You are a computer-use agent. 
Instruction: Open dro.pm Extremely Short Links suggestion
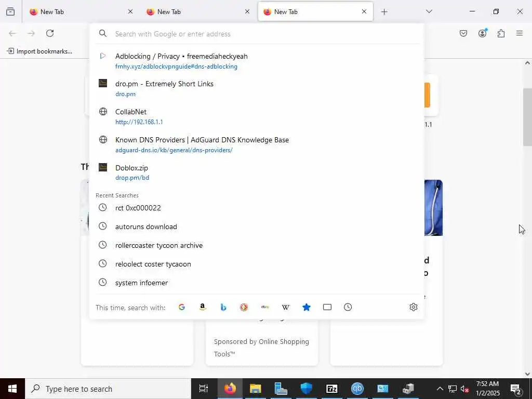click(257, 88)
